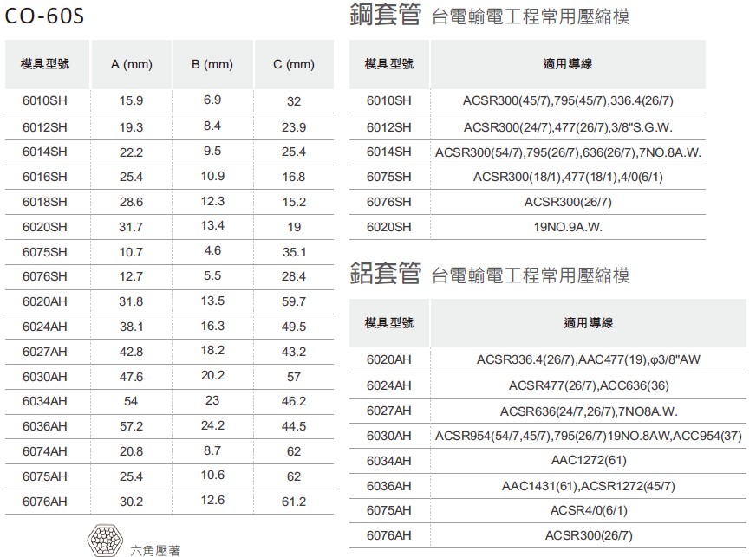Click the value 61.2 in column C
The height and width of the screenshot is (557, 756).
(x=294, y=502)
